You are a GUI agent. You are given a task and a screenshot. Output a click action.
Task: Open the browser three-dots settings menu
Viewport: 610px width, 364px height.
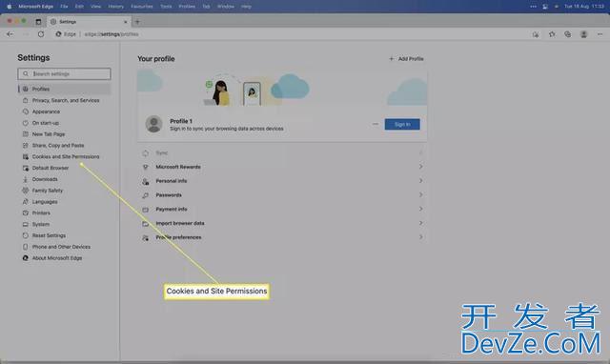pyautogui.click(x=600, y=34)
